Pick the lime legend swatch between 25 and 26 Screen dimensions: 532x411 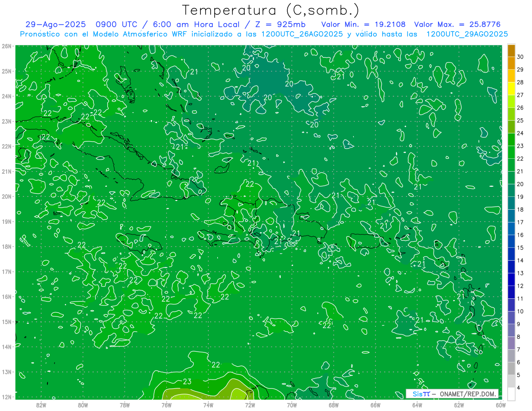(x=511, y=114)
